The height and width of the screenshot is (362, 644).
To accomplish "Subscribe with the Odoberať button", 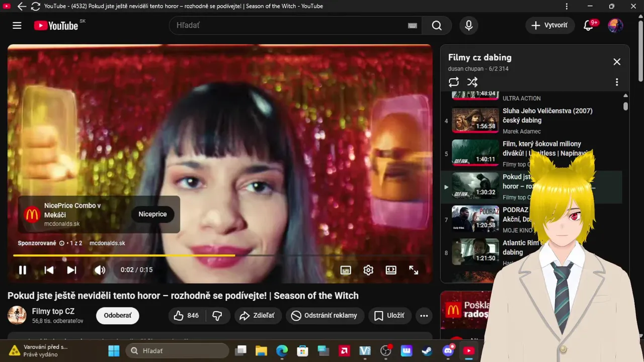I will pos(118,316).
